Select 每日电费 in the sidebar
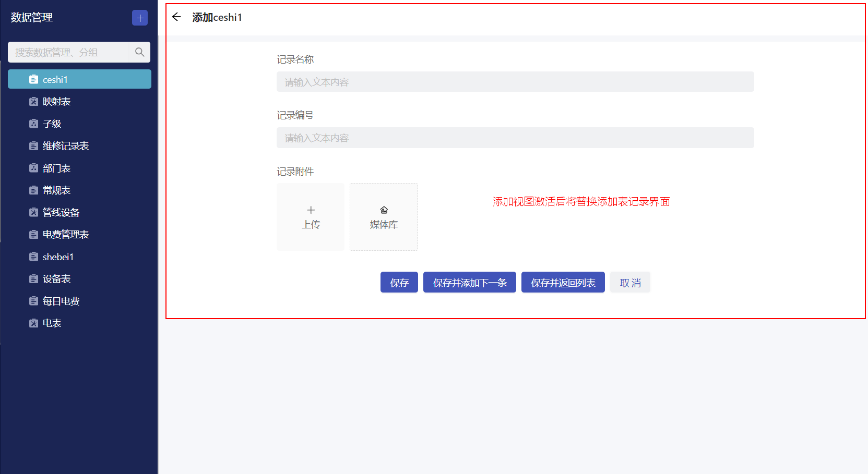 (79, 301)
